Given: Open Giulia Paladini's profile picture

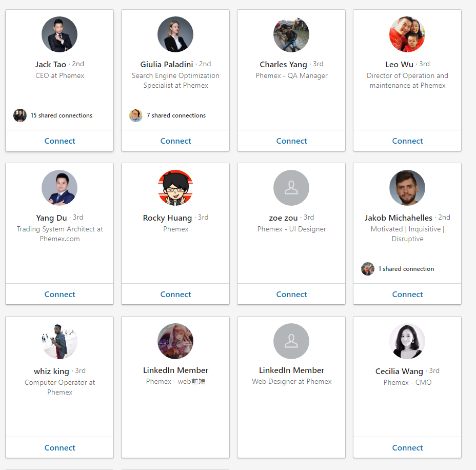Looking at the screenshot, I should [175, 34].
